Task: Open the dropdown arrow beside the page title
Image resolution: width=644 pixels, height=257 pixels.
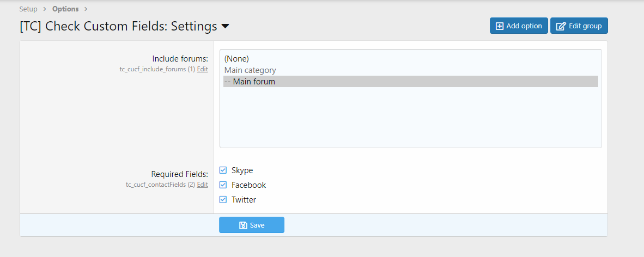Action: 225,26
